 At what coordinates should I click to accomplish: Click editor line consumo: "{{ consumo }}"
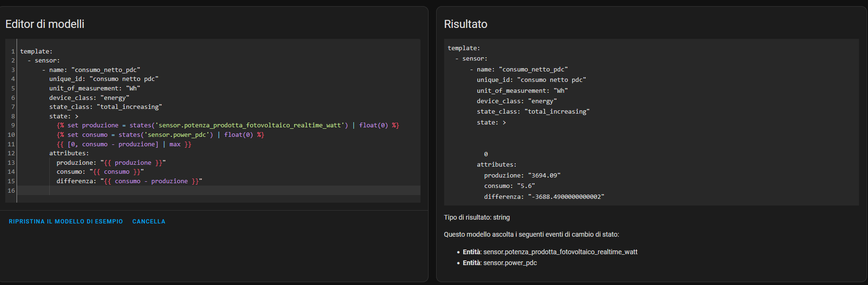(x=100, y=172)
